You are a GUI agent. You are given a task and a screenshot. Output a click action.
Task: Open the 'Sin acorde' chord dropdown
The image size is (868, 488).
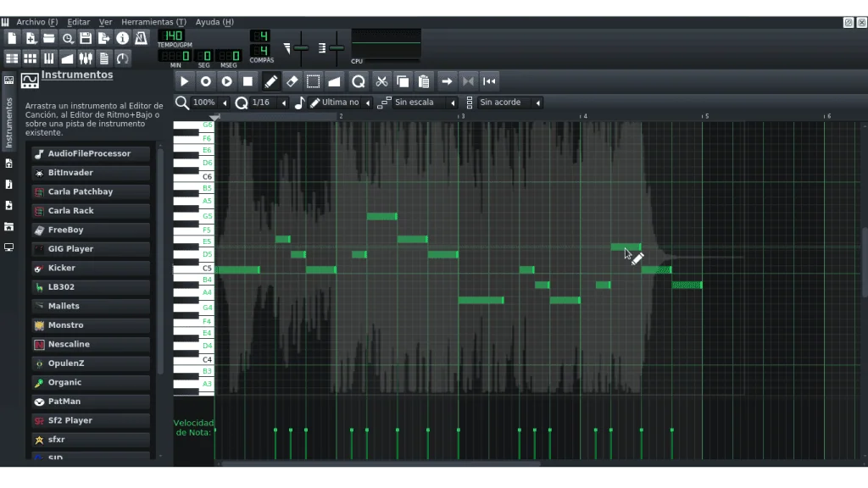click(x=509, y=103)
